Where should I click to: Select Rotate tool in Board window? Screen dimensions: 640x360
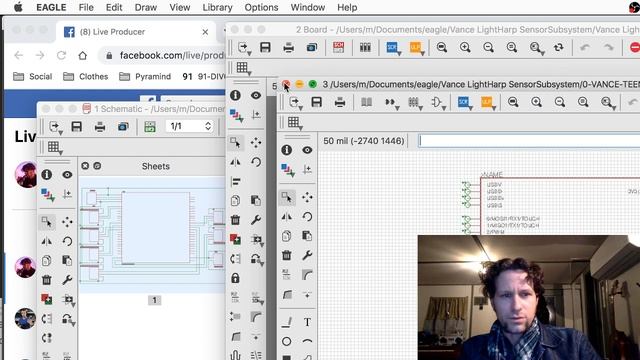point(256,162)
